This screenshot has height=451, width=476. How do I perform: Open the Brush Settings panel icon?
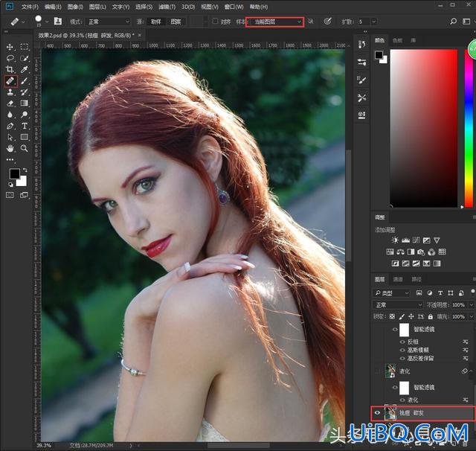(x=361, y=80)
